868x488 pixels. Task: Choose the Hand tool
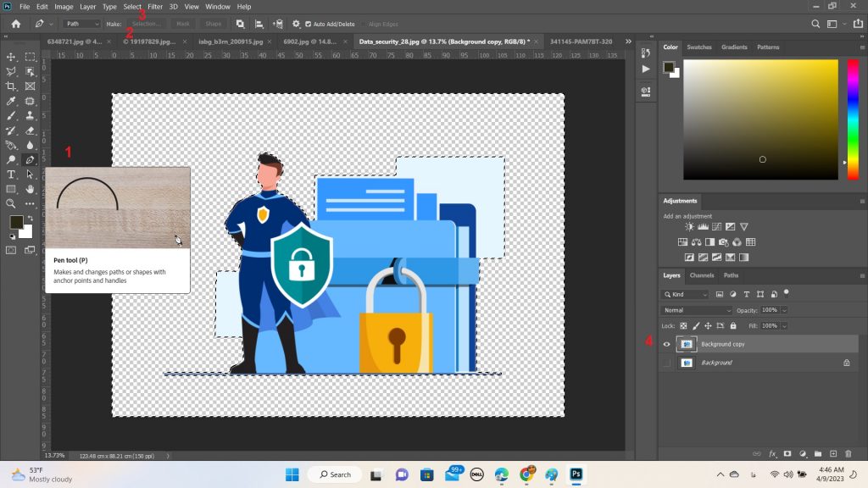31,189
